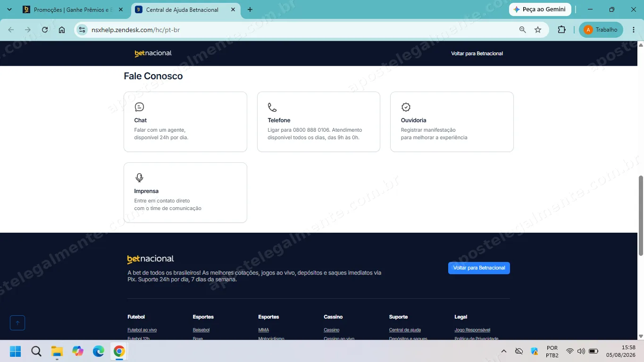The width and height of the screenshot is (644, 362).
Task: Navigate back with the browser back arrow
Action: [x=11, y=30]
